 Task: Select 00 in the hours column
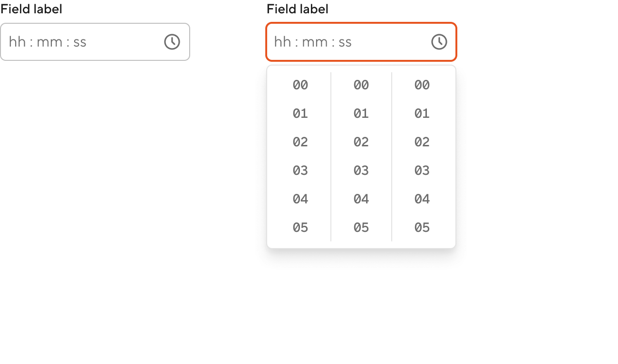coord(300,85)
